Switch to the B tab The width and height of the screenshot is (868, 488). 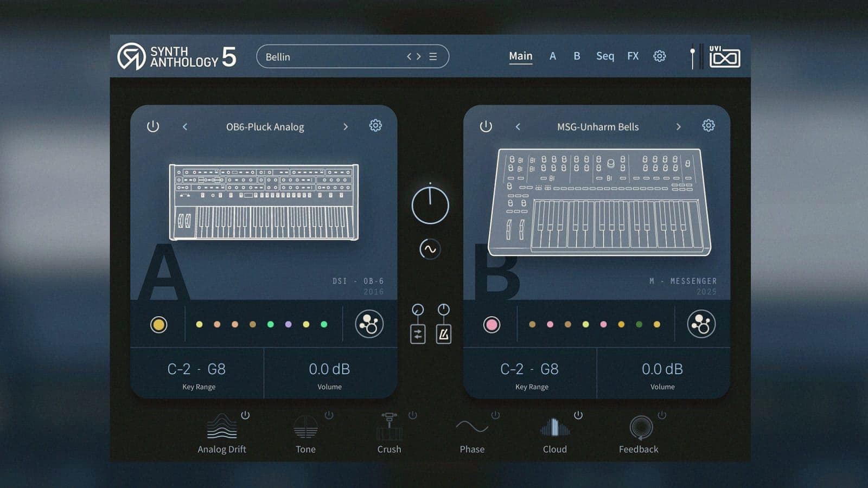point(577,56)
